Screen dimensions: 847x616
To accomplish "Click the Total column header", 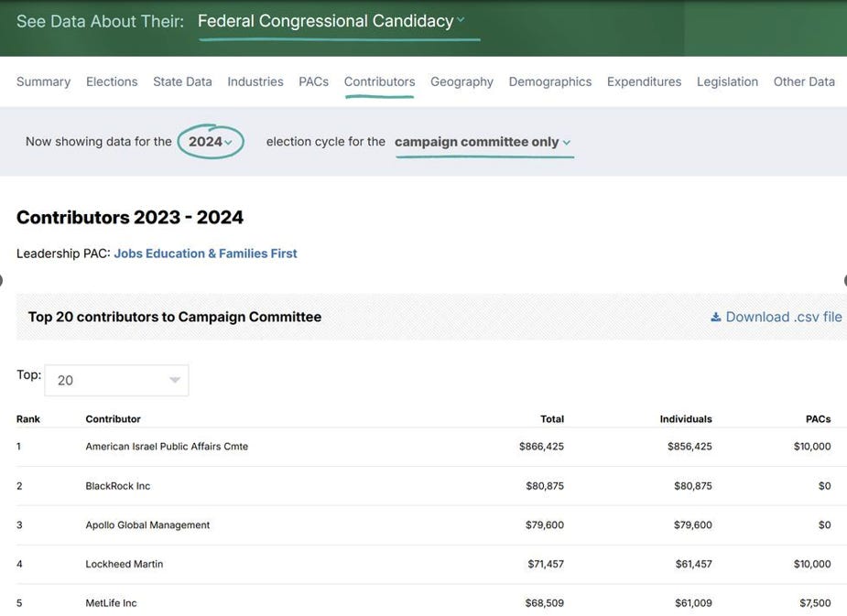I will click(552, 419).
